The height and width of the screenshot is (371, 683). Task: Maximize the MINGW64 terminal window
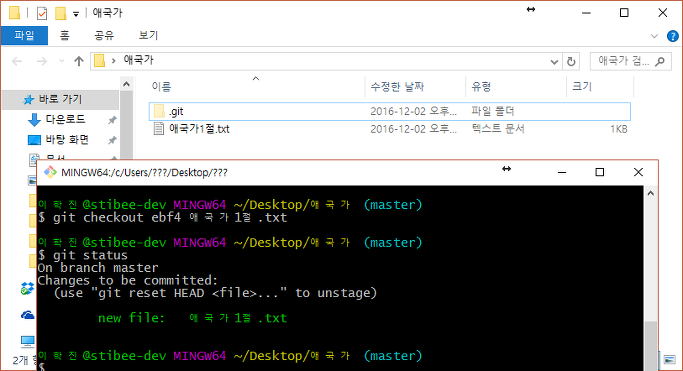600,172
